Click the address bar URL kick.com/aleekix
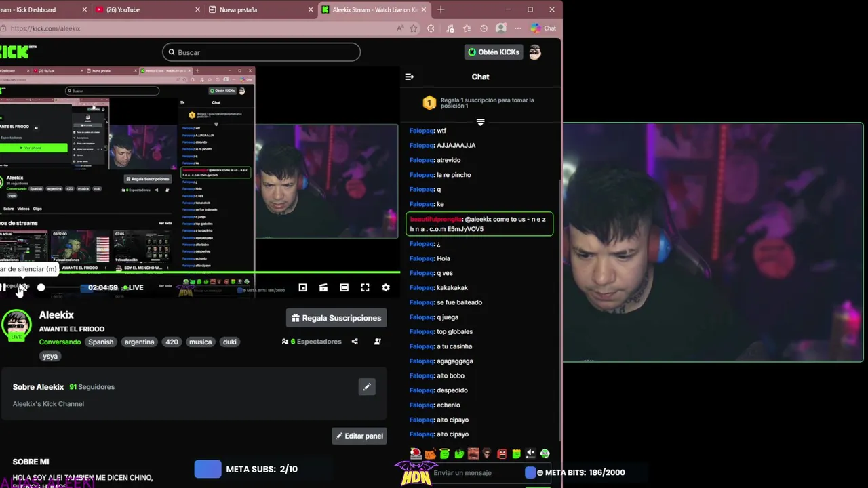Screen dimensions: 868x488 tap(45, 28)
